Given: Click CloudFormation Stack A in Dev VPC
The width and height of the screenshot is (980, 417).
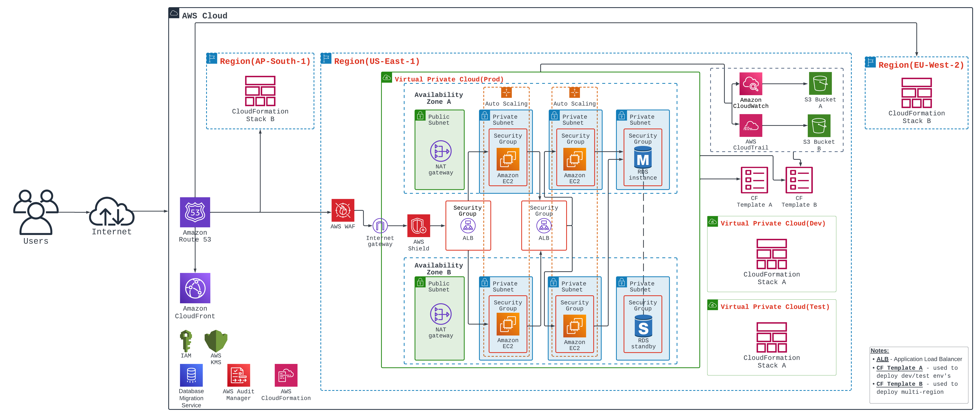Looking at the screenshot, I should pos(772,254).
